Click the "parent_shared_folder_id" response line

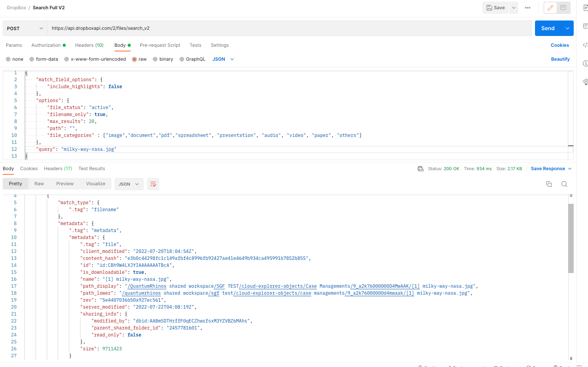[147, 328]
